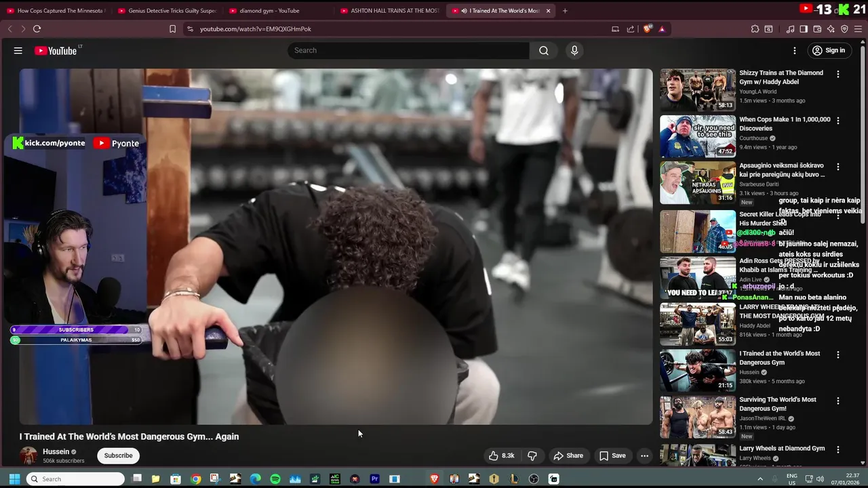Click the Windows taskbar Search box

(x=76, y=479)
